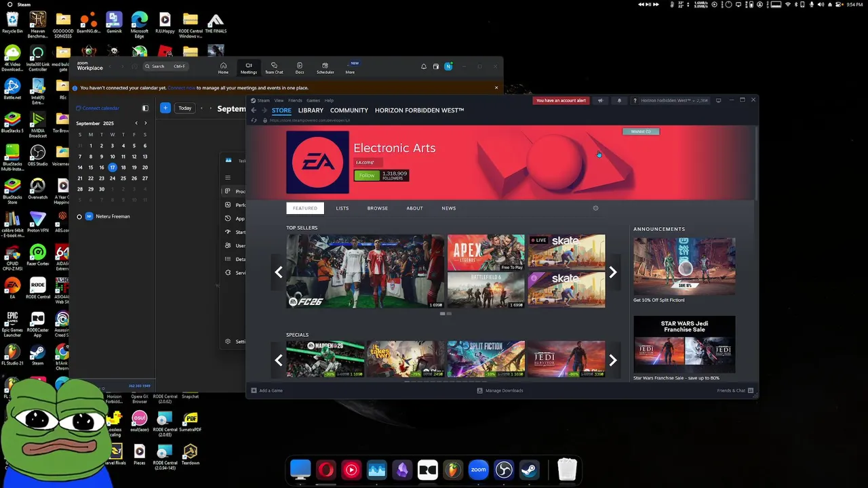Go back in Steam store navigation
868x488 pixels.
tap(254, 110)
